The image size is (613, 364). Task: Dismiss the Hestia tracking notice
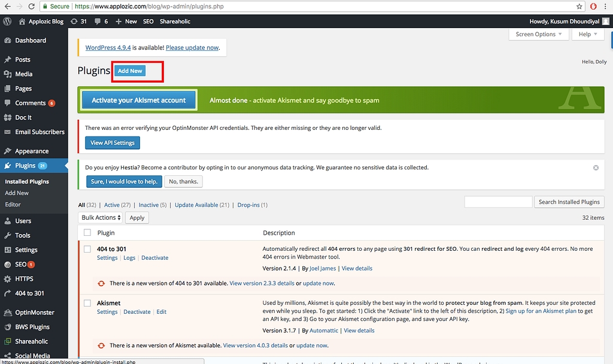[x=596, y=168]
